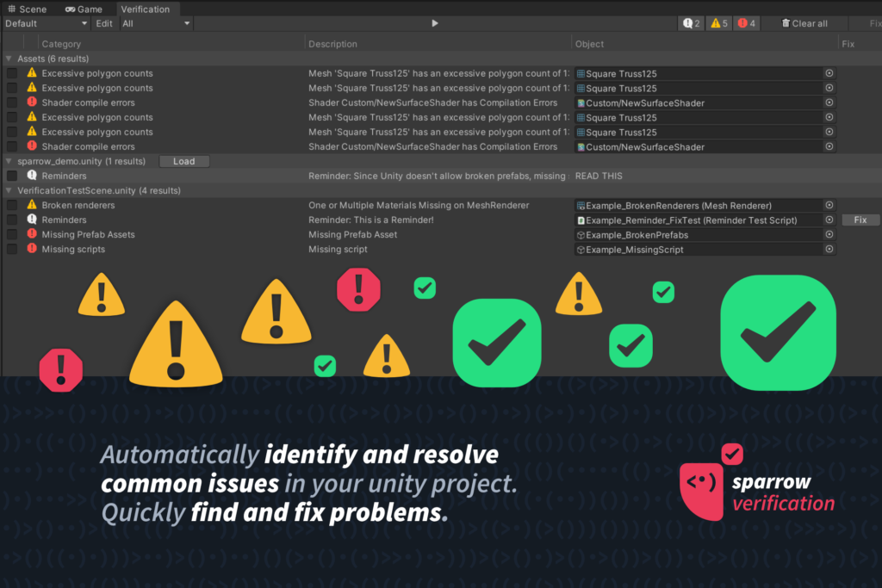Collapse the Assets (6 results) group
Viewport: 882px width, 588px height.
coord(9,59)
